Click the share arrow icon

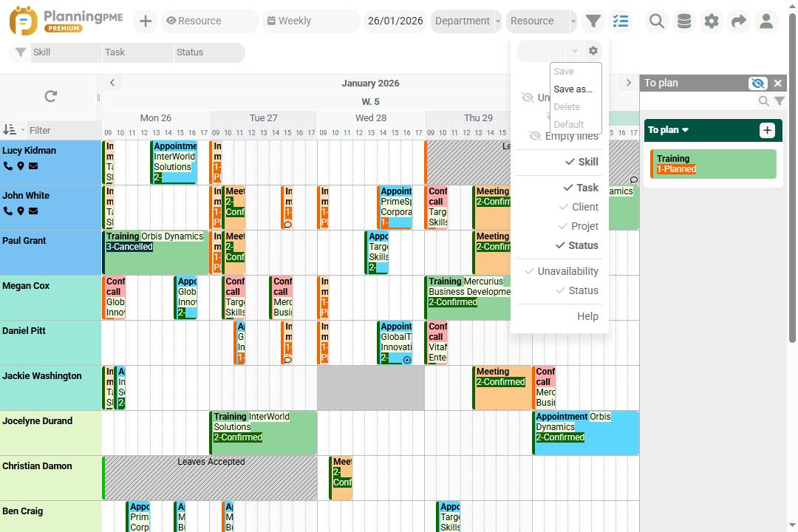click(738, 21)
